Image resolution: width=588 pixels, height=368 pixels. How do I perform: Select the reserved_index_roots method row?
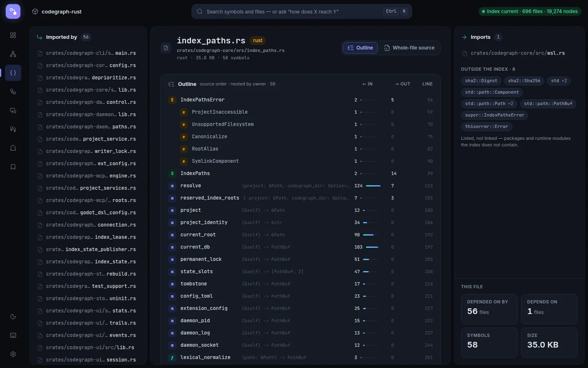[301, 198]
